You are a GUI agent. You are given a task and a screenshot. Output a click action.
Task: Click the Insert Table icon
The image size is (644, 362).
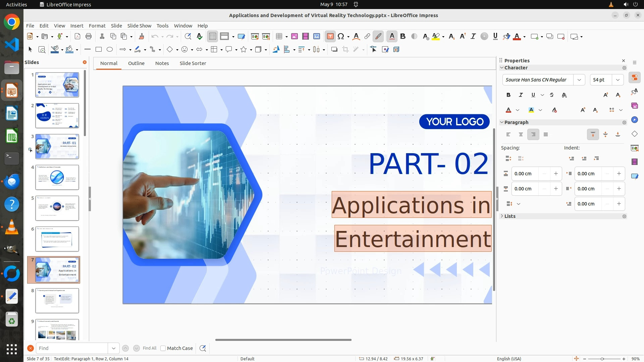pos(279,37)
